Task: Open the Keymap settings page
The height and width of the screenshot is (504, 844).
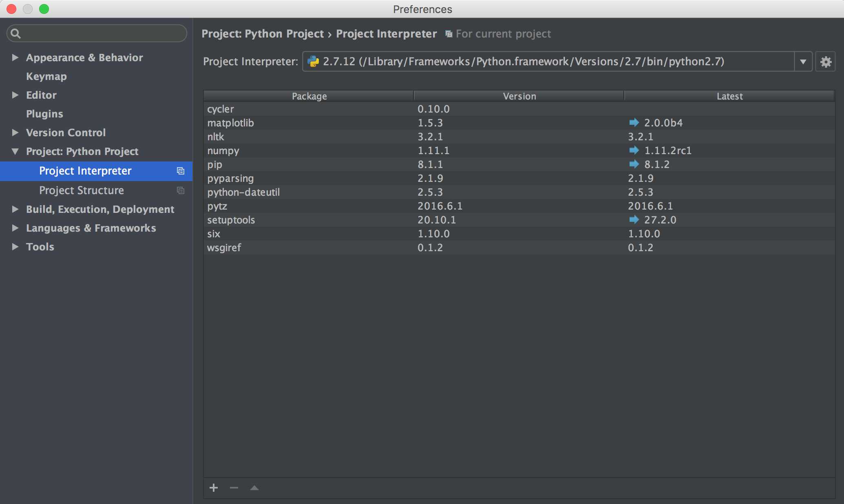Action: [46, 76]
